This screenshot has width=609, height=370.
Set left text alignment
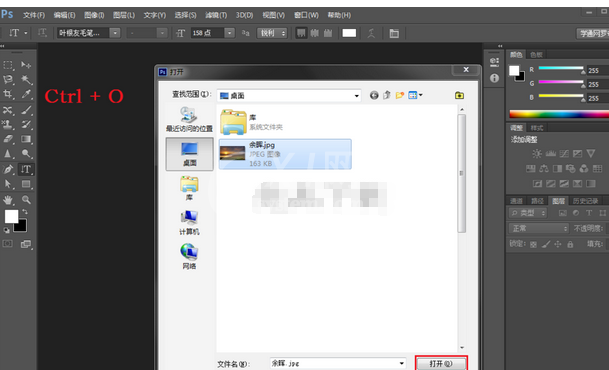point(301,33)
